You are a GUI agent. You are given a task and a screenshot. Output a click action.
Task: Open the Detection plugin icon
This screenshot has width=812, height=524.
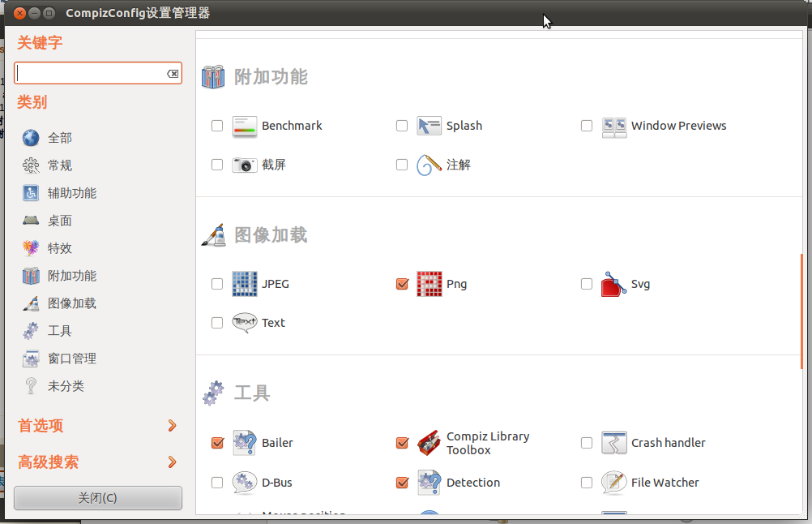pos(430,483)
